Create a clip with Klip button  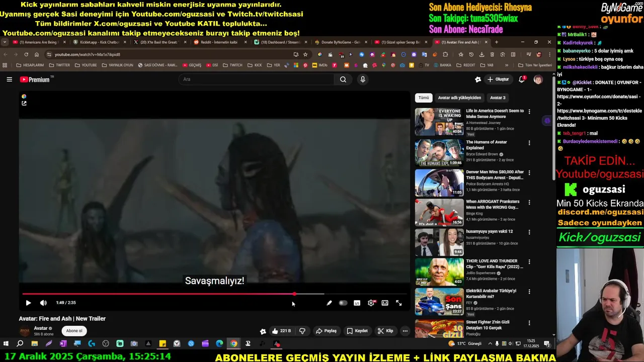(x=385, y=331)
